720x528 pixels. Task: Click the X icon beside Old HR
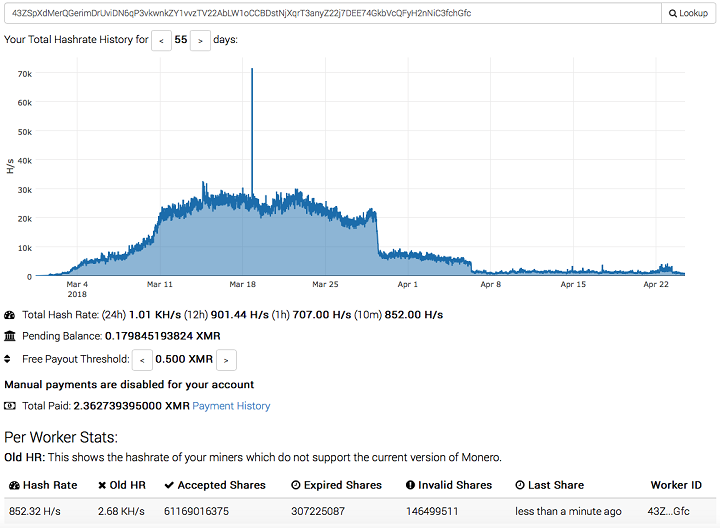(x=102, y=485)
